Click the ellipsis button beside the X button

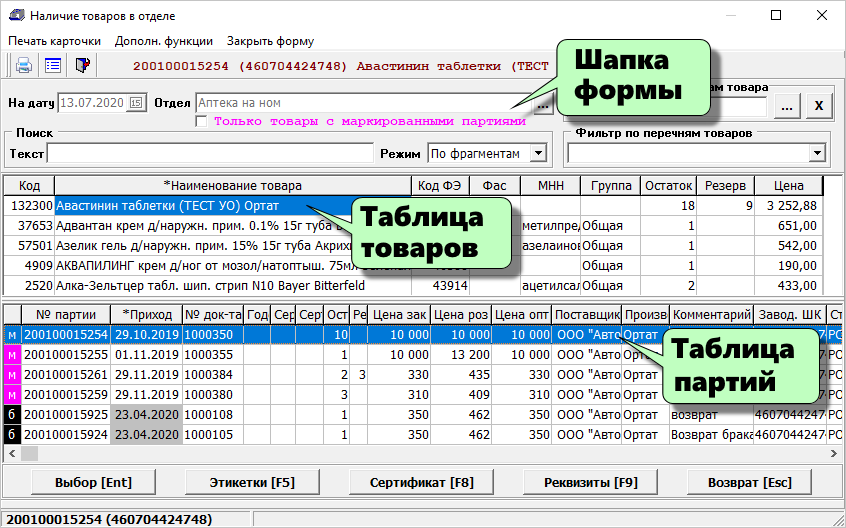pos(787,106)
